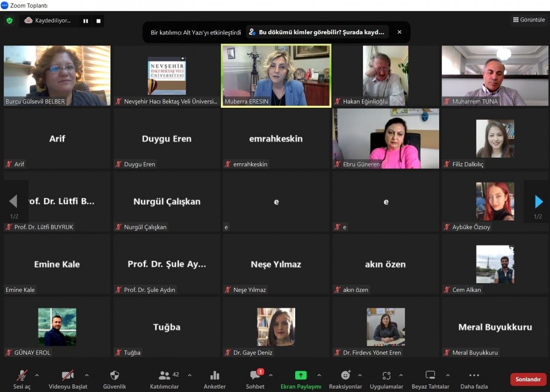Open the Daha fazla menu

click(x=474, y=376)
